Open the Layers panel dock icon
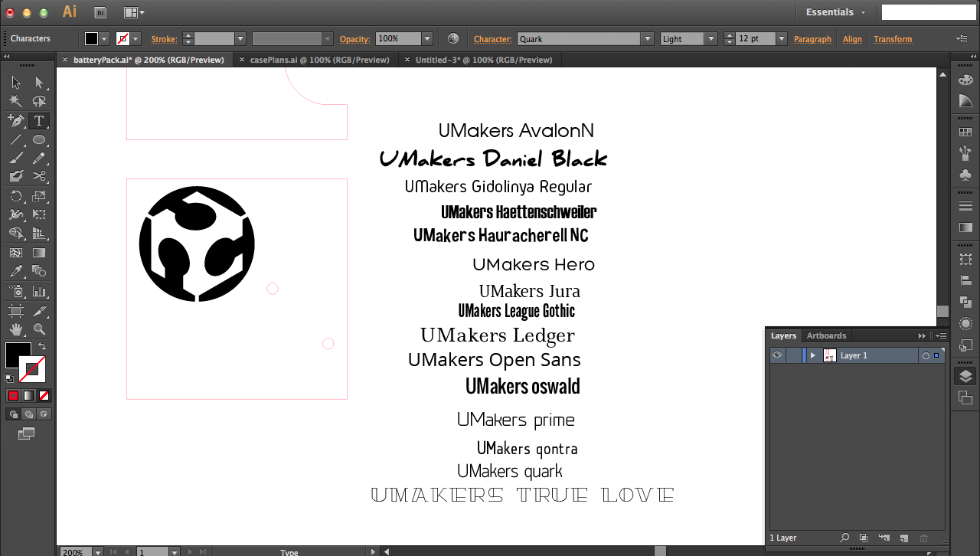Image resolution: width=980 pixels, height=556 pixels. click(x=965, y=376)
